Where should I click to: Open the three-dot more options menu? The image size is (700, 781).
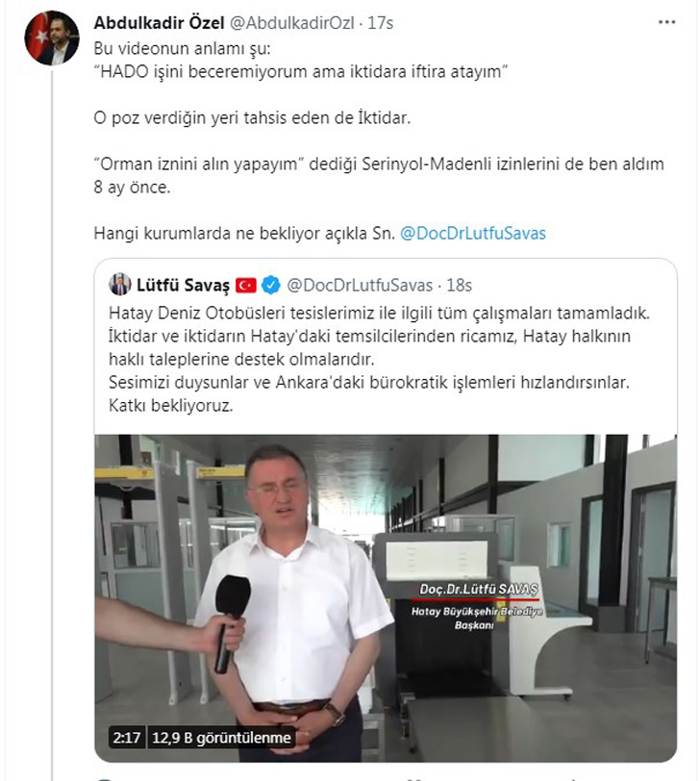[666, 22]
